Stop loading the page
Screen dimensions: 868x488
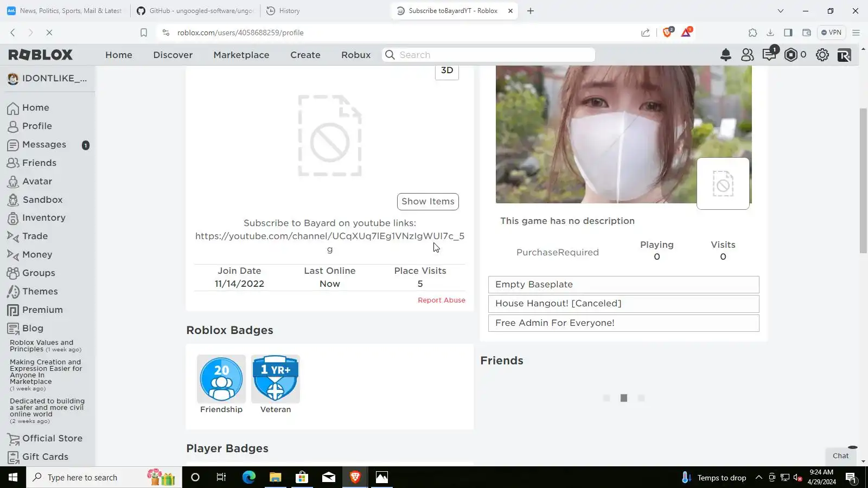click(49, 33)
